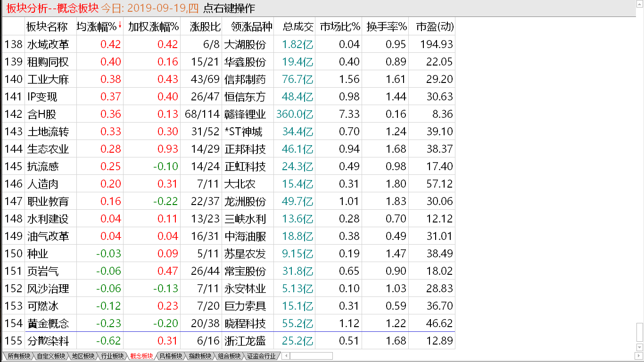Click leading stock 苏垦农发
Viewport: 644px width, 362px height.
tap(245, 254)
